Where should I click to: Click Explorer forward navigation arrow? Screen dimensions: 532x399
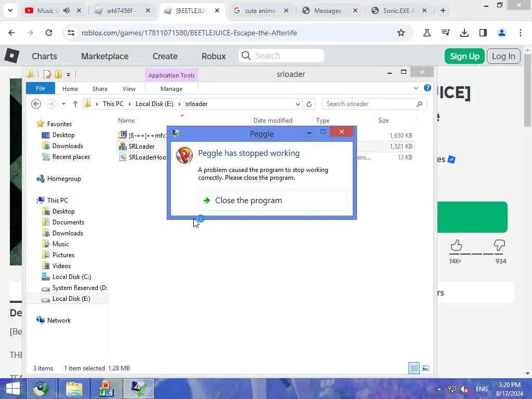[51, 104]
